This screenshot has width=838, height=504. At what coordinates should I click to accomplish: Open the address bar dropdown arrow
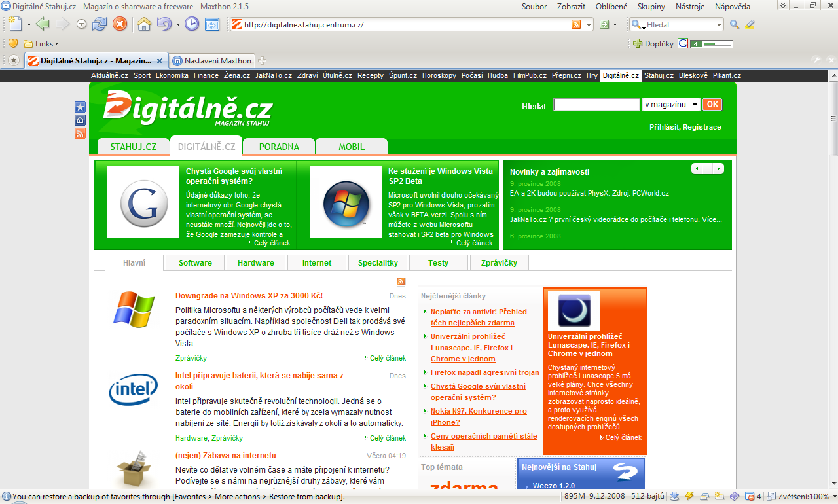[x=589, y=25]
